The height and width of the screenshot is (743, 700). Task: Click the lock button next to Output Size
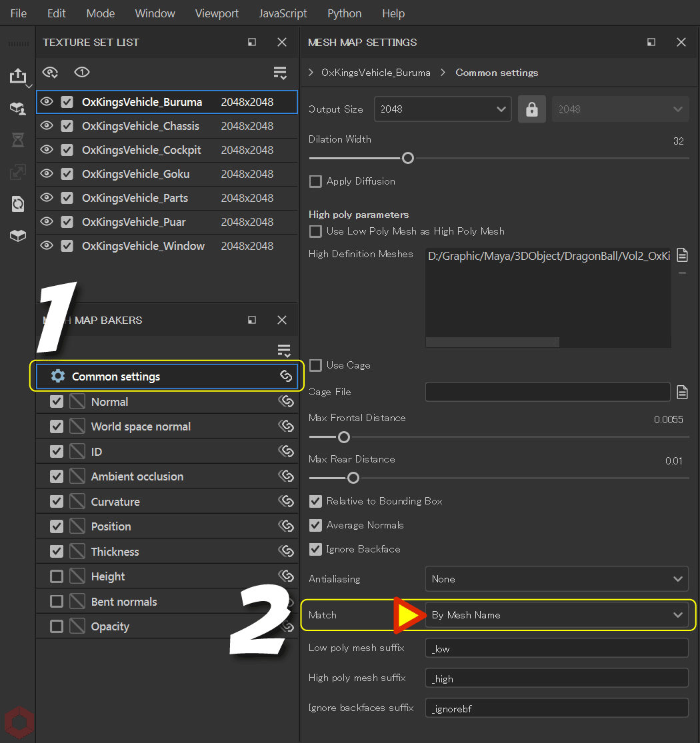(531, 108)
